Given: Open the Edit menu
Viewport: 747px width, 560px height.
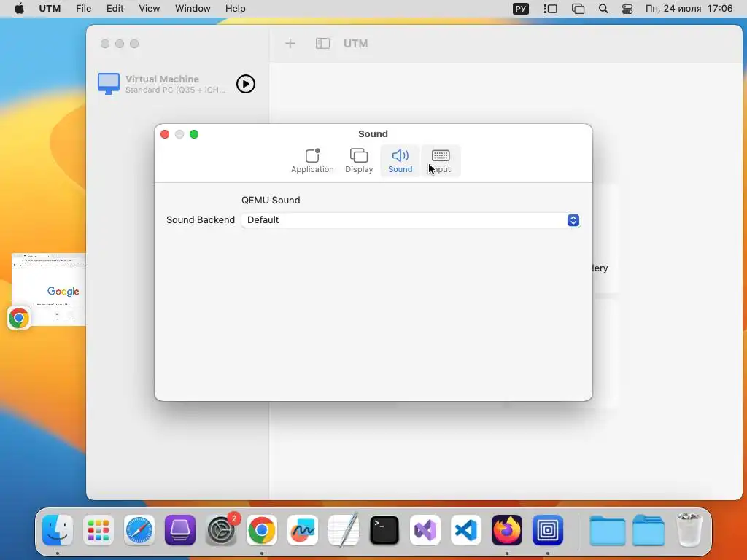Looking at the screenshot, I should point(115,9).
